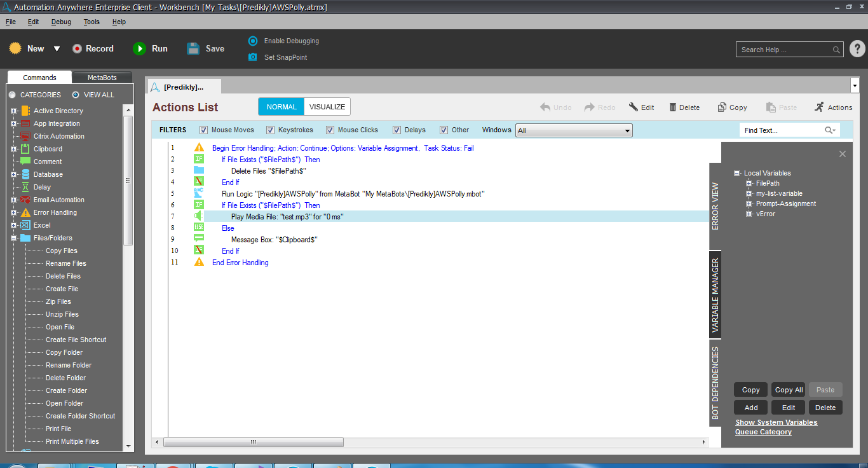Click the Copy icon in the Actions List toolbar
Viewport: 868px width, 468px height.
point(722,107)
